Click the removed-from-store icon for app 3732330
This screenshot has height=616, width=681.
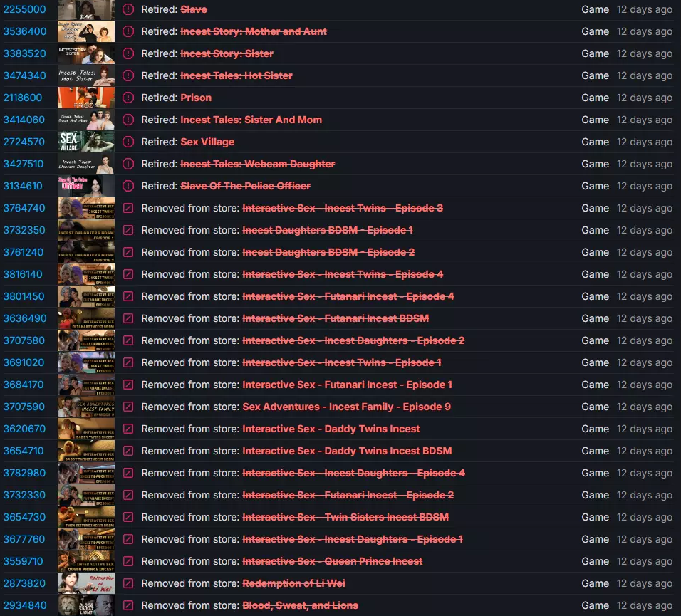coord(128,496)
